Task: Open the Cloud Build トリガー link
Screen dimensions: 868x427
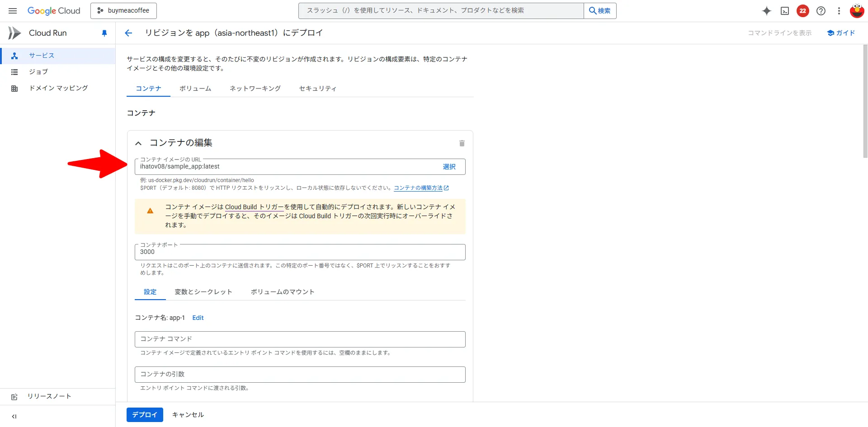Action: pyautogui.click(x=254, y=206)
